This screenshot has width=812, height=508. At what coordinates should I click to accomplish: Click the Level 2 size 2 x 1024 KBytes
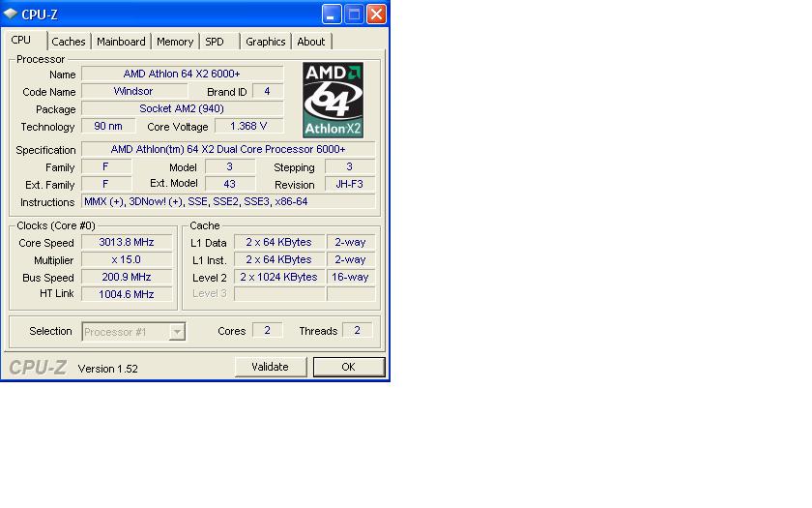click(279, 277)
